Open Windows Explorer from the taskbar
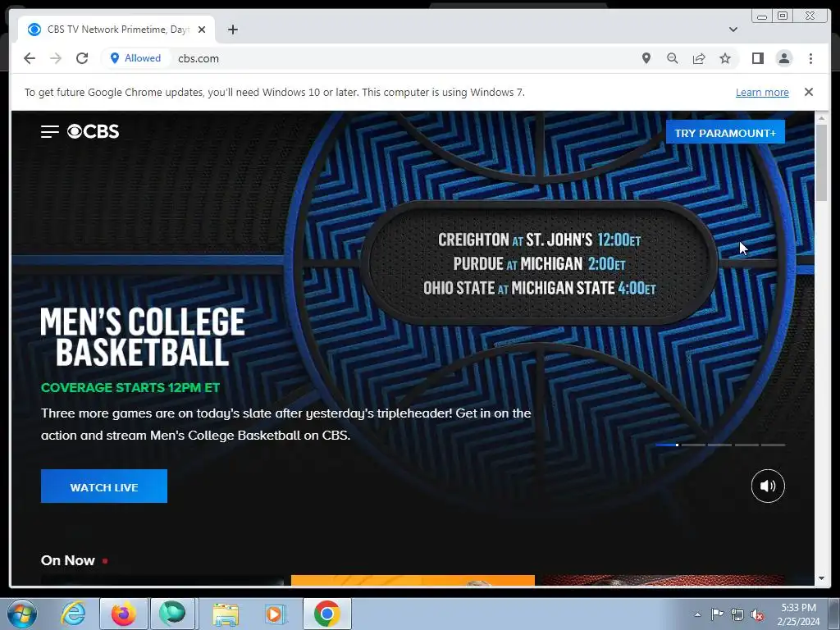840x630 pixels. click(226, 614)
